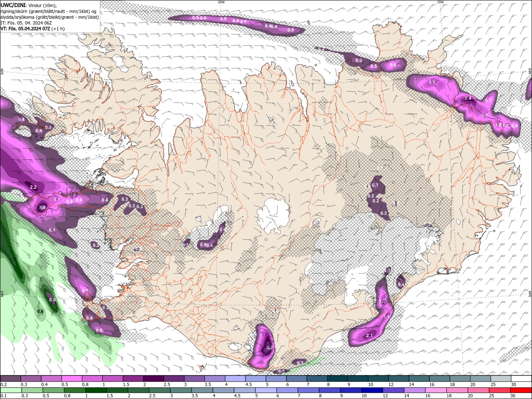Click the 2.2 precipitation value on the map

[x=34, y=187]
